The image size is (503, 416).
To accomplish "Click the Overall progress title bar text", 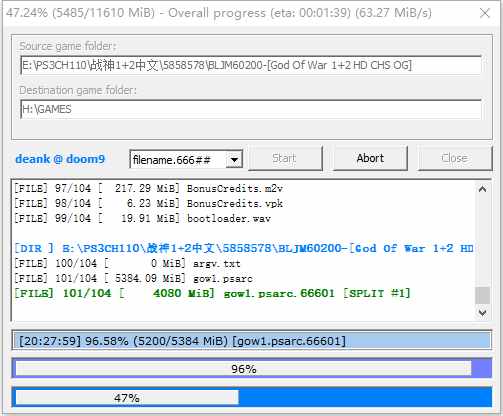I will [x=219, y=13].
